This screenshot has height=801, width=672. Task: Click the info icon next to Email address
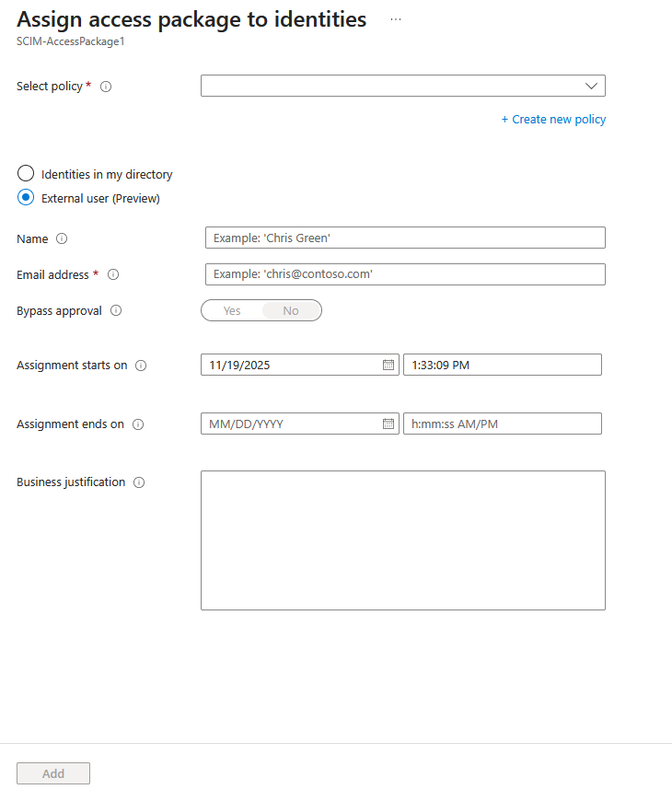(112, 274)
